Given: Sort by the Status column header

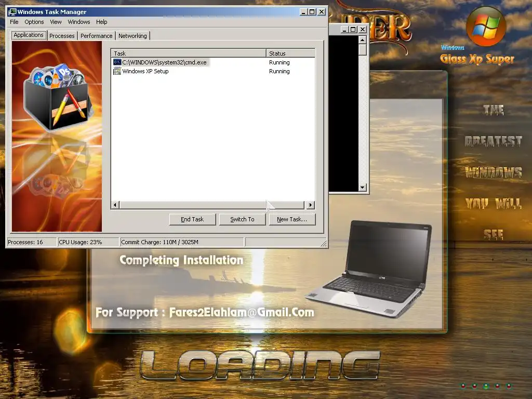Looking at the screenshot, I should (291, 54).
